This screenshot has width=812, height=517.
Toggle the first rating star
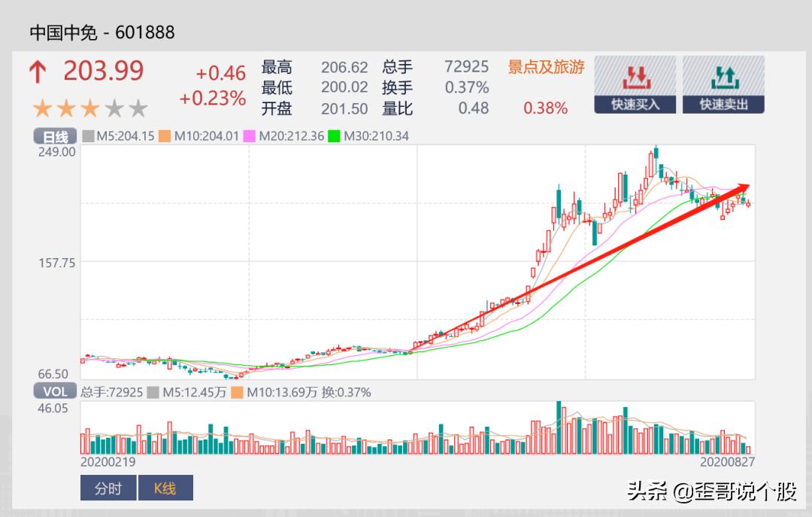[x=43, y=108]
